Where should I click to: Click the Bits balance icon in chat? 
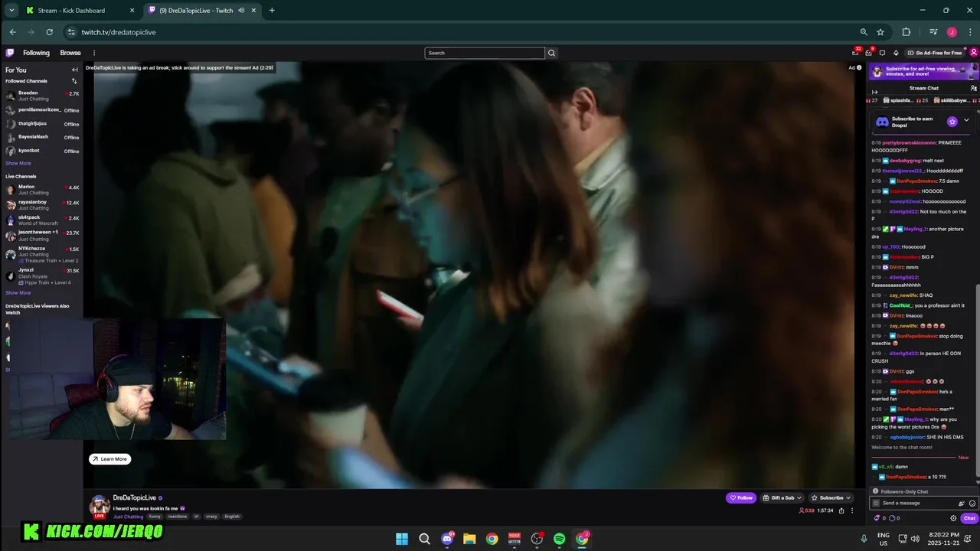pos(877,518)
